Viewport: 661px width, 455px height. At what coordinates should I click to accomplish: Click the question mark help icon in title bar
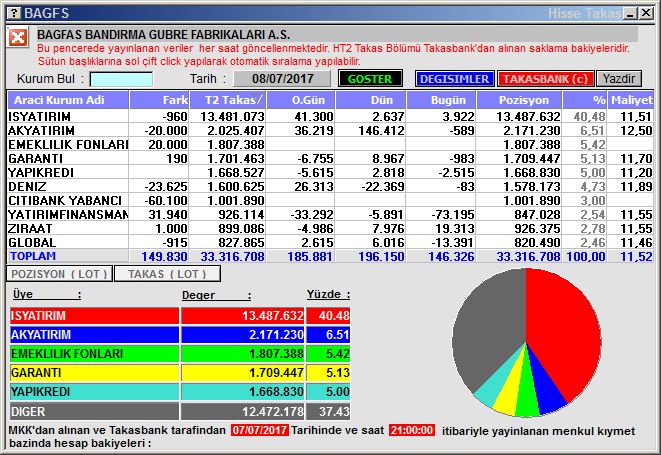coord(14,13)
